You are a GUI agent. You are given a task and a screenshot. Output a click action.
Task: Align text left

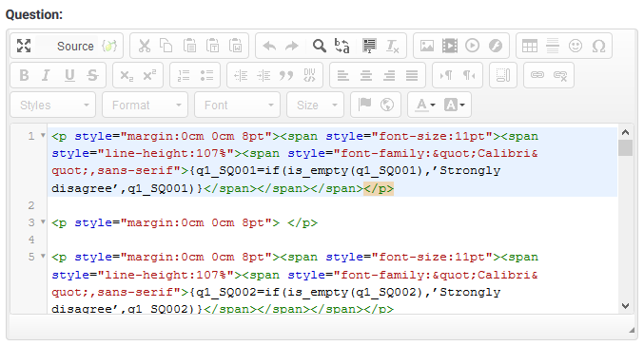(343, 75)
